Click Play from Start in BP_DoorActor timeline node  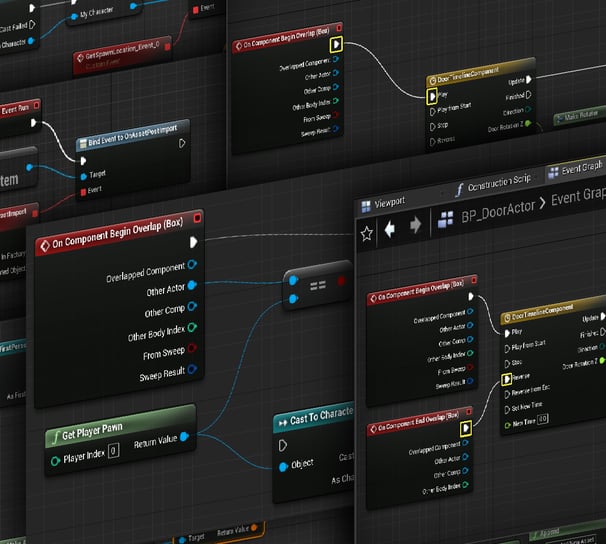pos(507,348)
